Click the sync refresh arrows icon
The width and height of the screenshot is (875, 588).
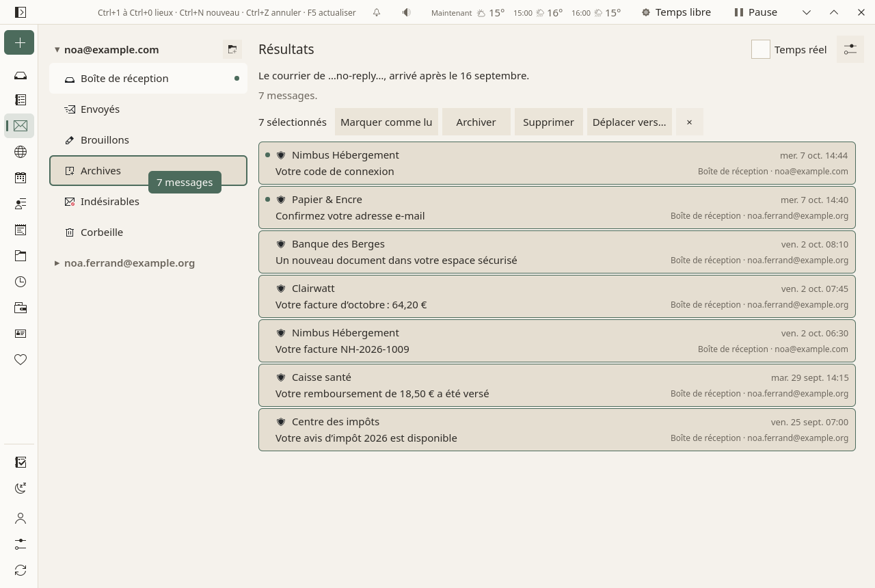pyautogui.click(x=21, y=570)
